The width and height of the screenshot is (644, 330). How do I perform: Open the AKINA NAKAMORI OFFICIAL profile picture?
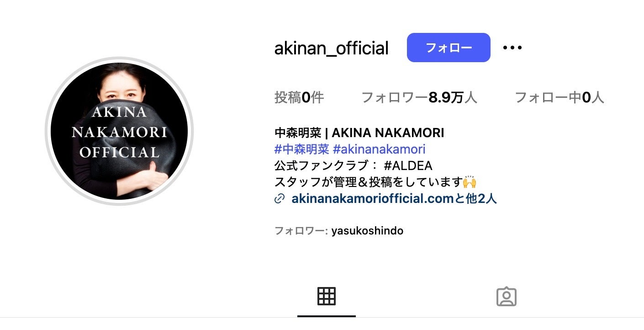tap(119, 131)
